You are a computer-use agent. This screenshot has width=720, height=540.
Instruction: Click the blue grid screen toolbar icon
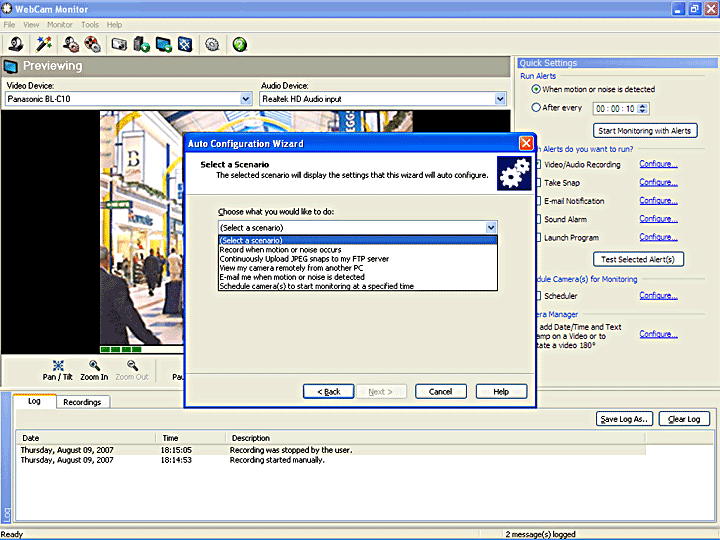pos(185,45)
